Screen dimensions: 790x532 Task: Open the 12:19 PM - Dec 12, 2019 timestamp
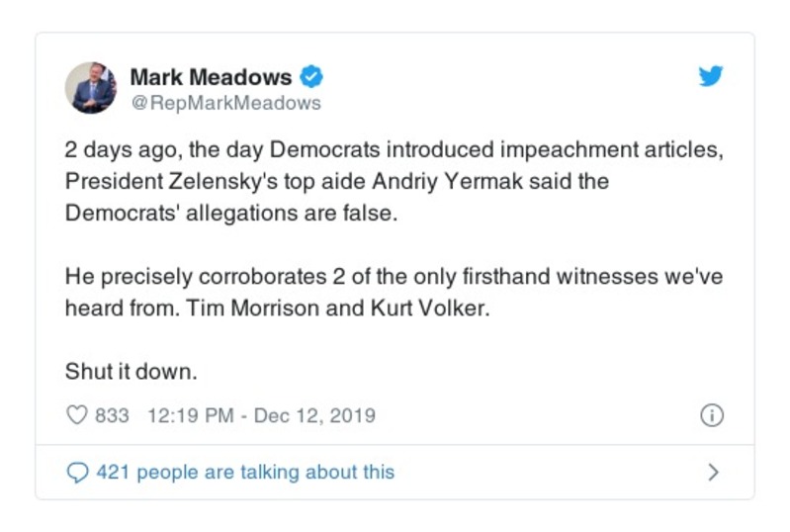click(261, 415)
